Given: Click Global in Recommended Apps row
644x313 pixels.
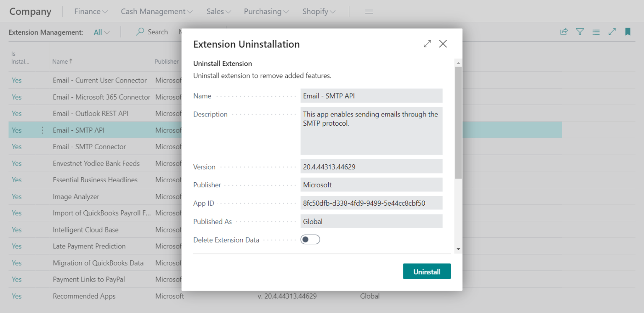Looking at the screenshot, I should 370,296.
